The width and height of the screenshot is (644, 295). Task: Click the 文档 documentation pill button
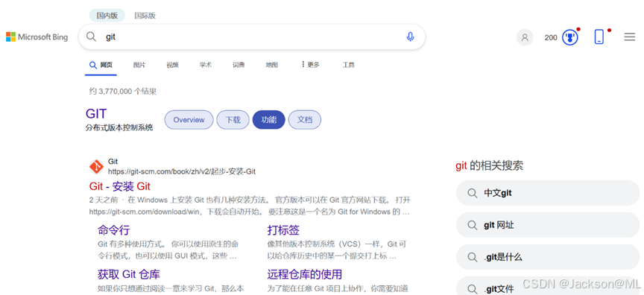click(x=305, y=120)
